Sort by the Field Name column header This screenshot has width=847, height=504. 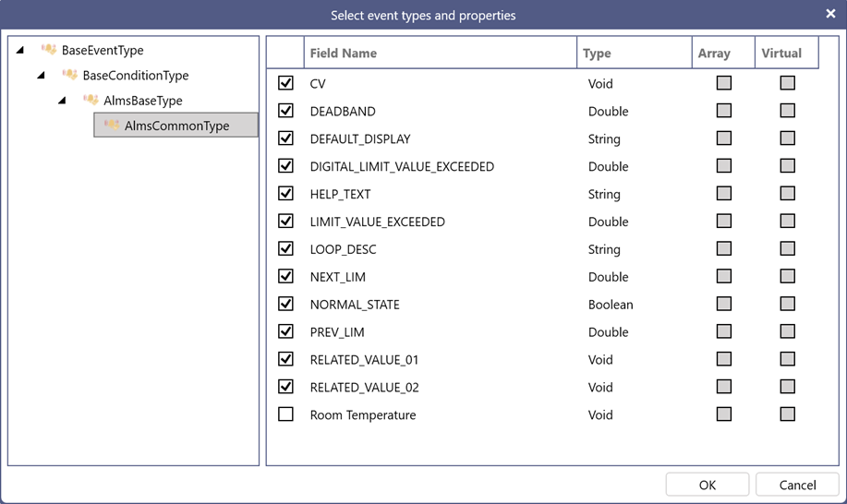point(441,53)
